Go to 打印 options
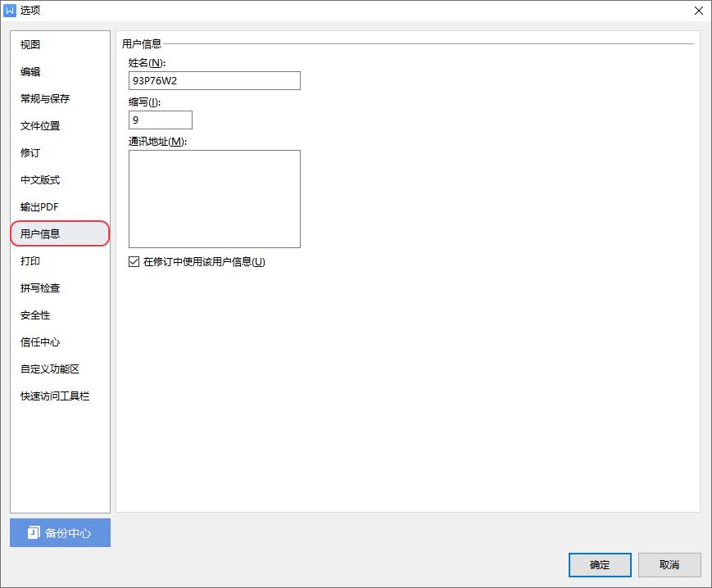This screenshot has width=712, height=588. click(x=30, y=261)
